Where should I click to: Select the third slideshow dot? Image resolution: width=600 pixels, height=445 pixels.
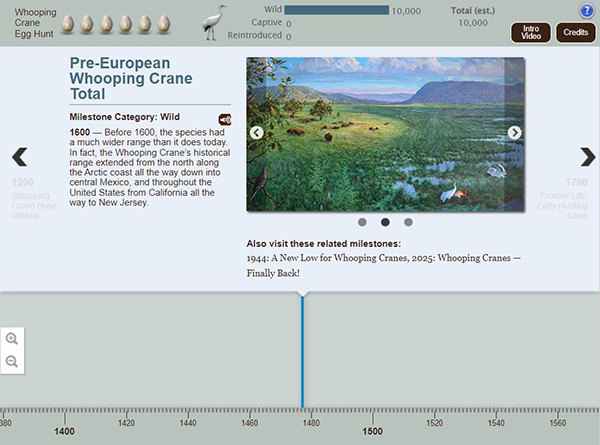[x=408, y=222]
